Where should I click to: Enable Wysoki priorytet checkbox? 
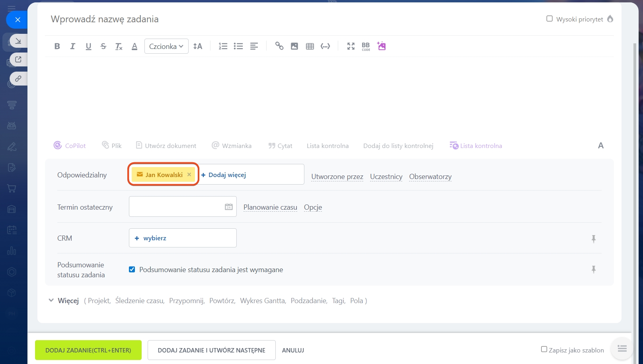coord(549,19)
